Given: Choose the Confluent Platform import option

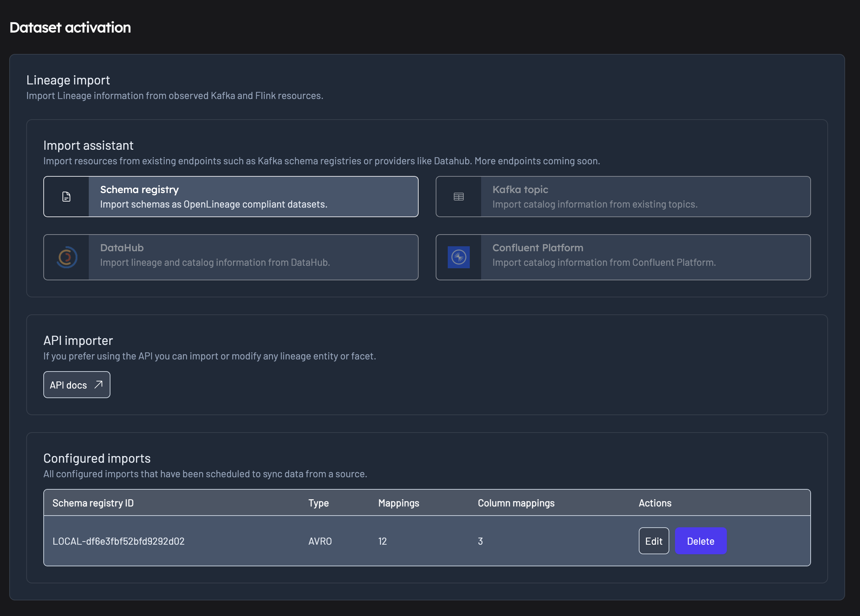Looking at the screenshot, I should point(623,257).
